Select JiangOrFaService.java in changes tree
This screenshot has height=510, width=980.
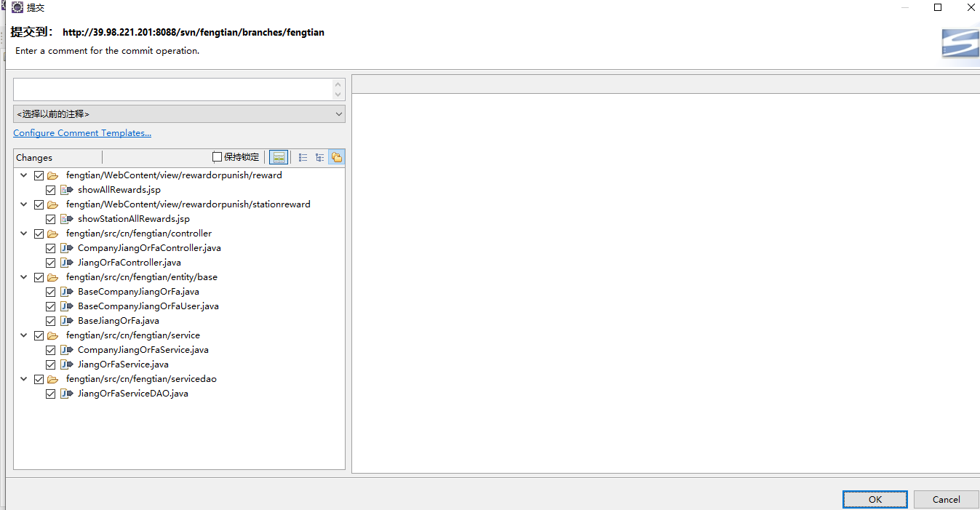(123, 364)
